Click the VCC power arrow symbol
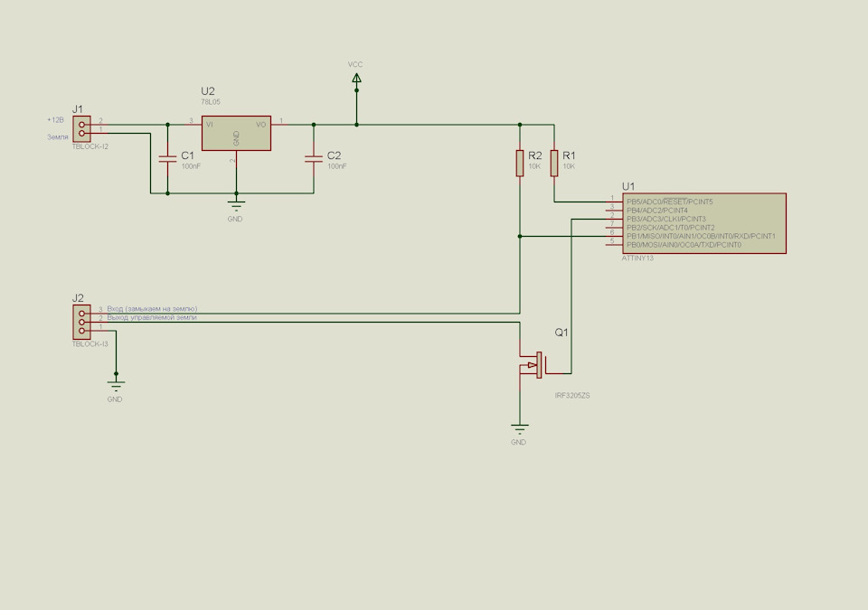The width and height of the screenshot is (868, 610). [356, 78]
